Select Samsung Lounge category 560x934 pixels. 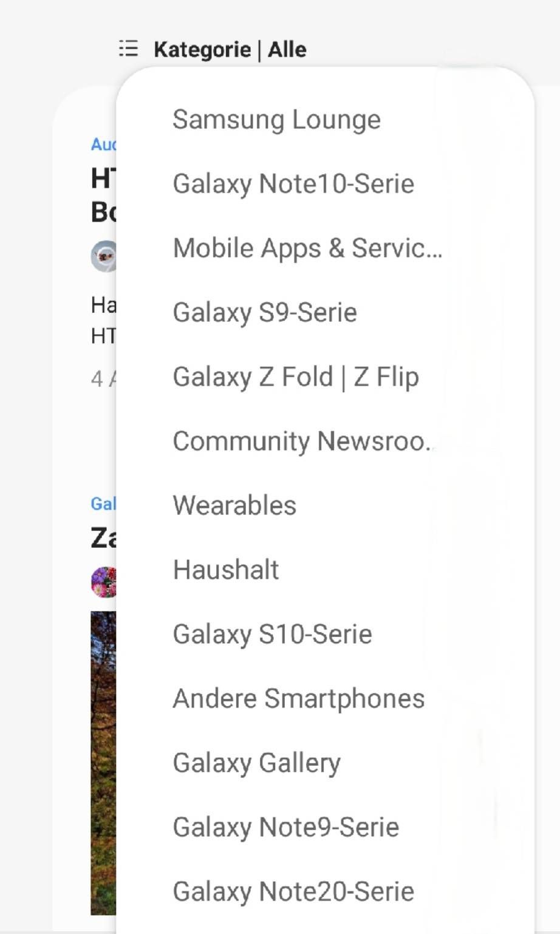276,120
